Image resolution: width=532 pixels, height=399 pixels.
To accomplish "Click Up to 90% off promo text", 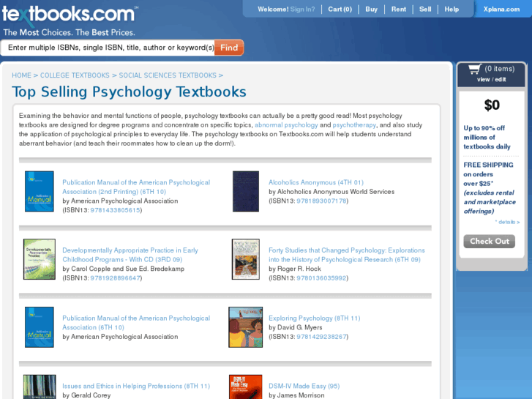I will coord(487,137).
